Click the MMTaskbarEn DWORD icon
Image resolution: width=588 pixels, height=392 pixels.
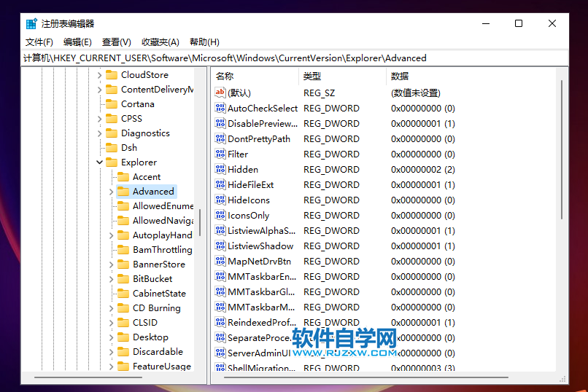pyautogui.click(x=220, y=277)
